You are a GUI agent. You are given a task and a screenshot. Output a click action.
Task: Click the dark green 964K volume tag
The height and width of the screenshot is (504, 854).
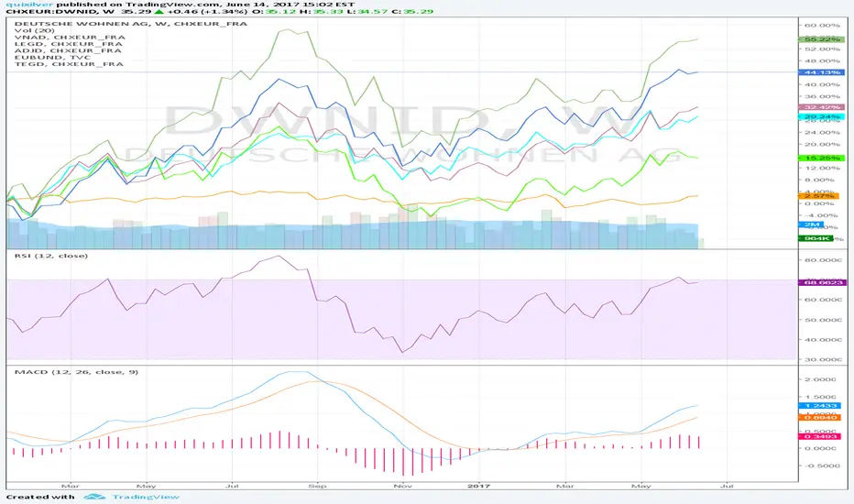pyautogui.click(x=816, y=238)
